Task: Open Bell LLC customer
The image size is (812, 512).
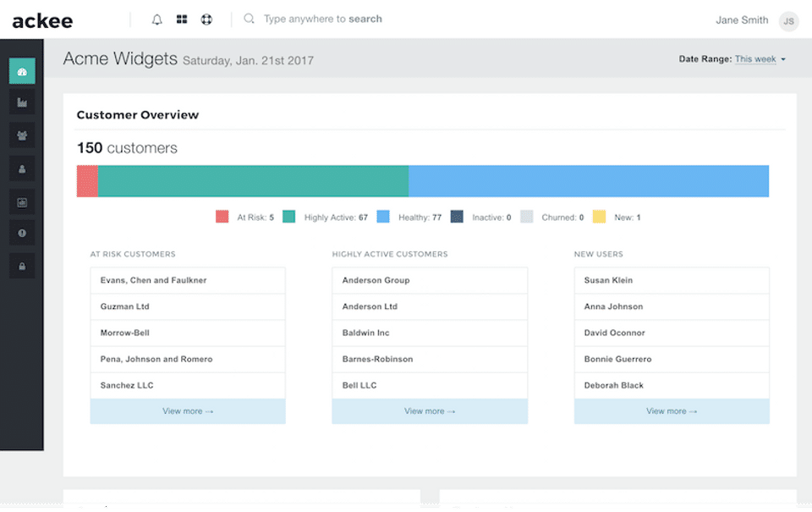Action: 430,386
